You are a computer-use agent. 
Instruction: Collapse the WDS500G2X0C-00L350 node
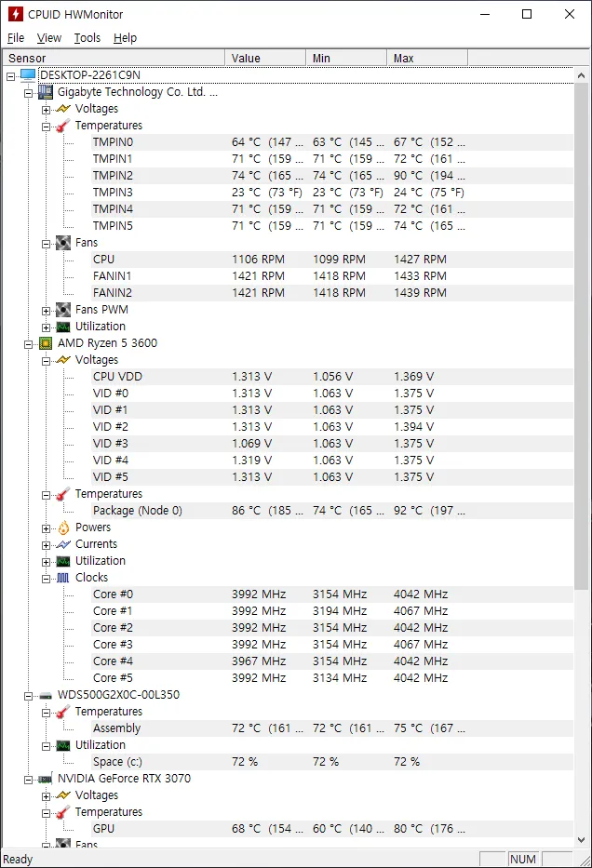coord(29,696)
